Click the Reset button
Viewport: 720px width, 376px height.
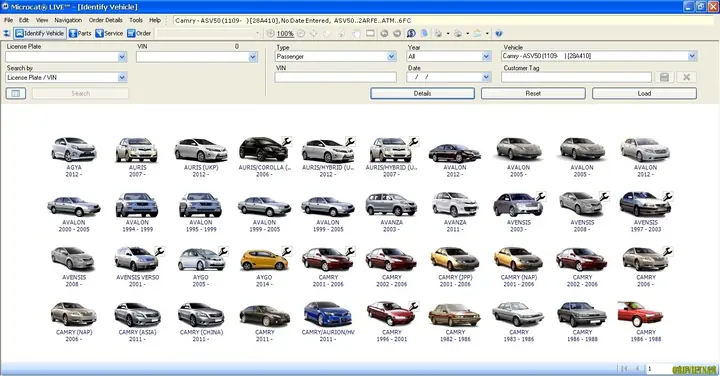[x=533, y=94]
